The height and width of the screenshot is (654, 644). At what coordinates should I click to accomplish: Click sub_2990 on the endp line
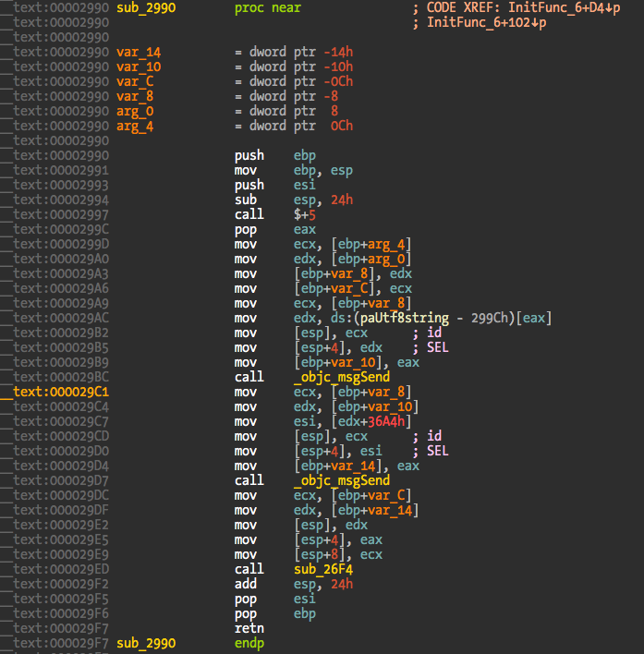(x=145, y=643)
